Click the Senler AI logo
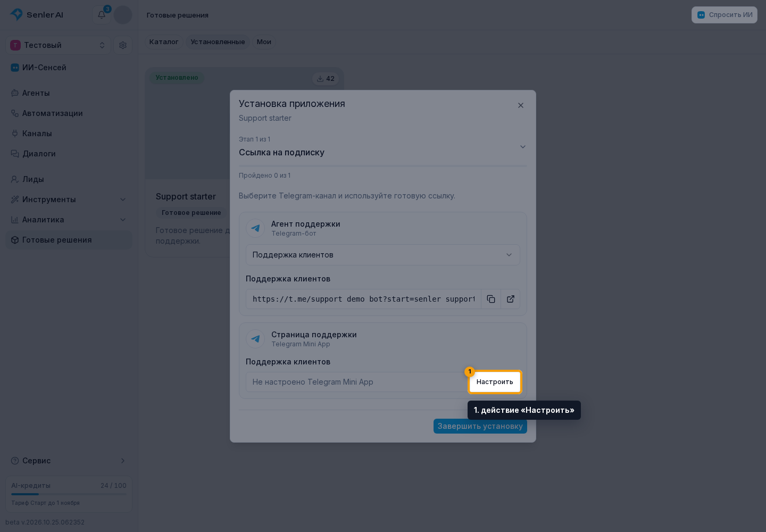Image resolution: width=766 pixels, height=532 pixels. click(x=37, y=15)
